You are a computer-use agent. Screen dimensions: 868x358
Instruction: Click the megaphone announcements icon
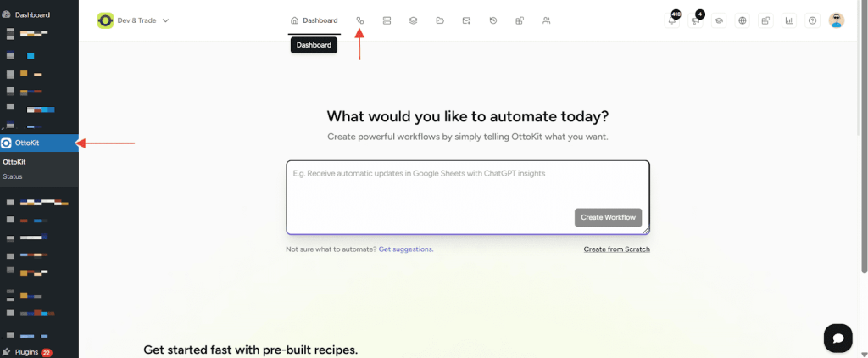coord(696,21)
